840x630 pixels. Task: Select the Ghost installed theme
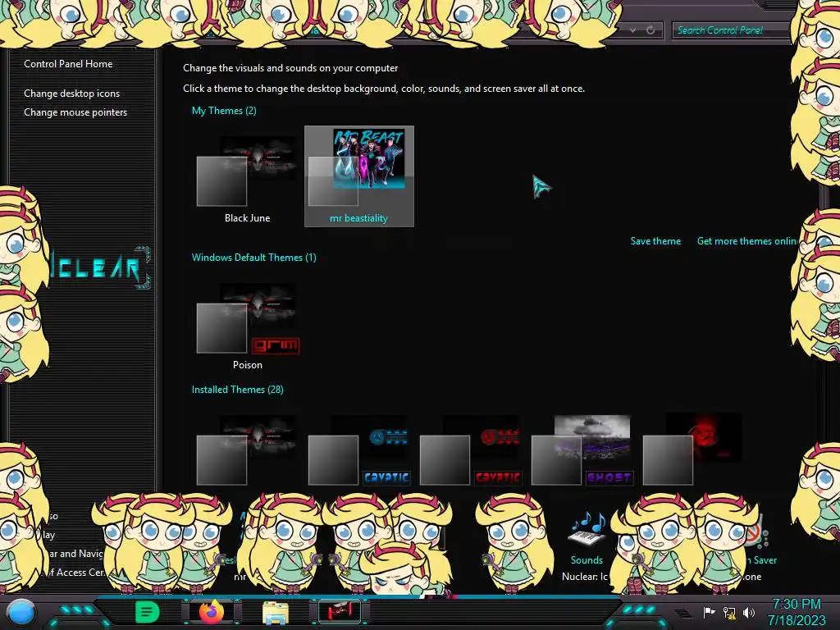coord(582,450)
